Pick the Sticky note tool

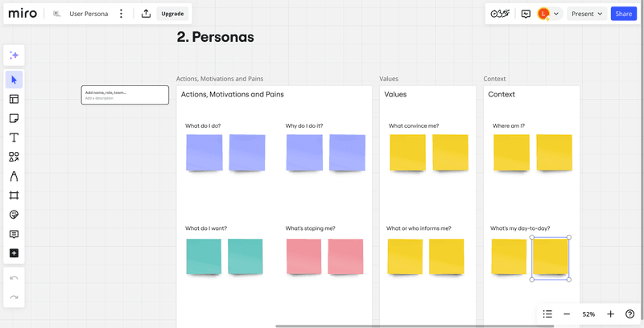click(14, 118)
